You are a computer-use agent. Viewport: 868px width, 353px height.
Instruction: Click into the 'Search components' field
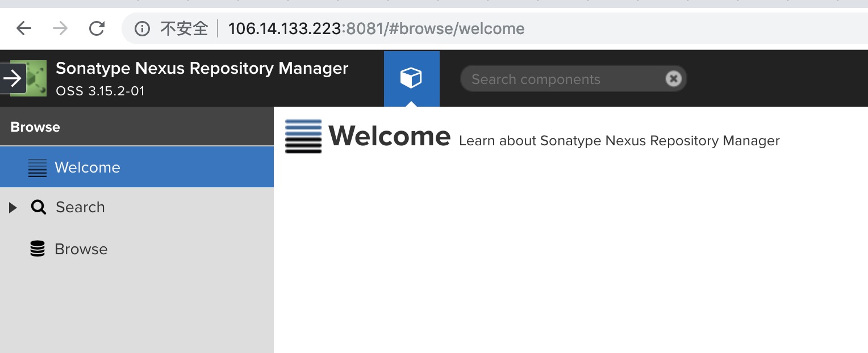[562, 79]
